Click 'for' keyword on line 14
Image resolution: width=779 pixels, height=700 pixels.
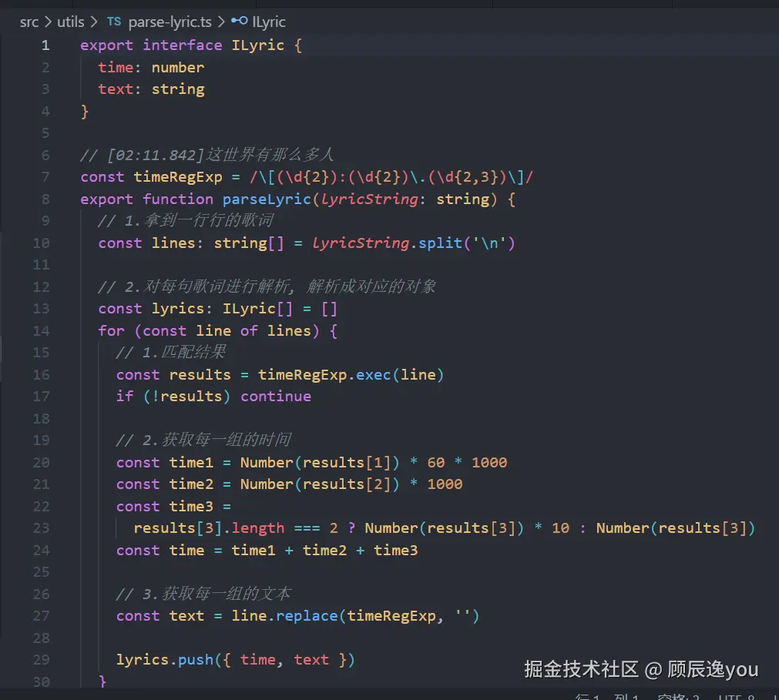click(111, 330)
